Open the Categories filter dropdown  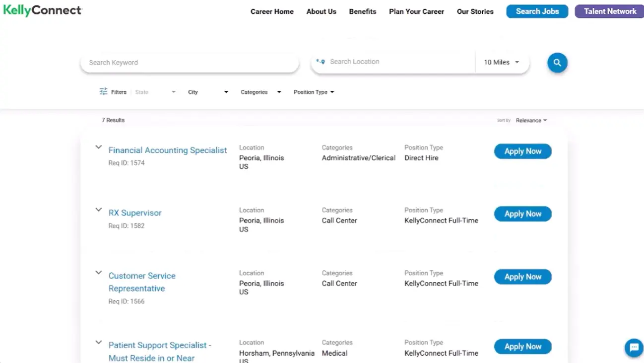(261, 92)
